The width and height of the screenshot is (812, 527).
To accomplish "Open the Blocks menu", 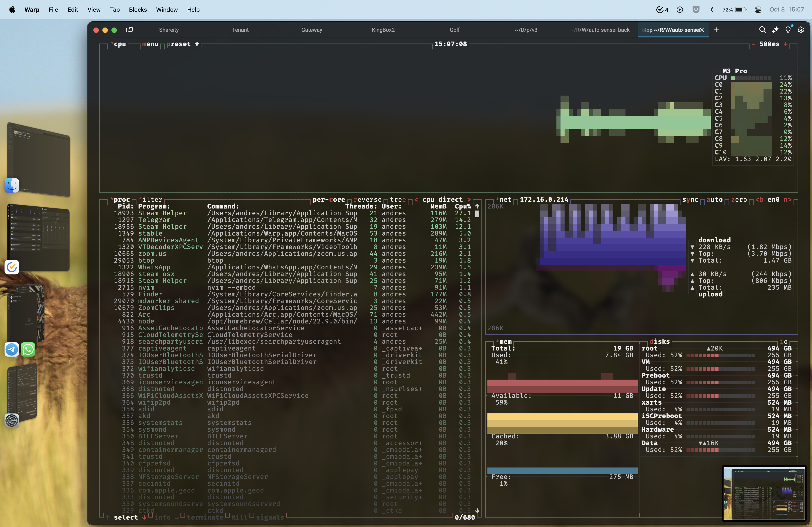I will click(x=138, y=9).
